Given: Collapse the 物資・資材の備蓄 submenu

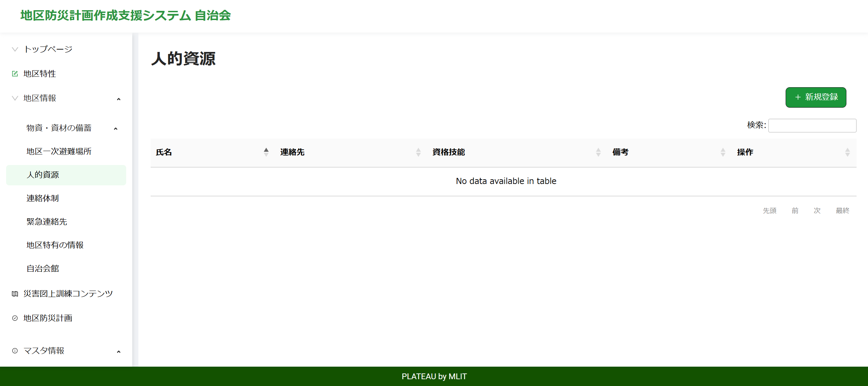Looking at the screenshot, I should 116,129.
